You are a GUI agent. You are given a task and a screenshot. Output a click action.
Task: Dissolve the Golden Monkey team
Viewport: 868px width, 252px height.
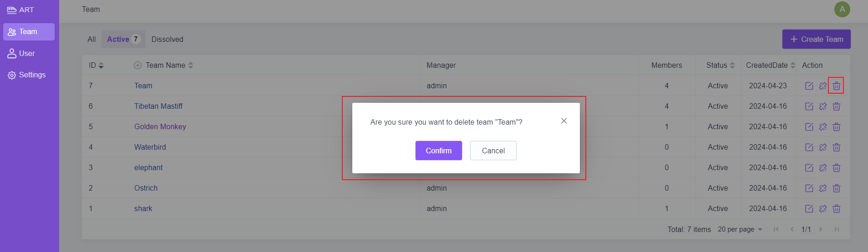pos(822,127)
